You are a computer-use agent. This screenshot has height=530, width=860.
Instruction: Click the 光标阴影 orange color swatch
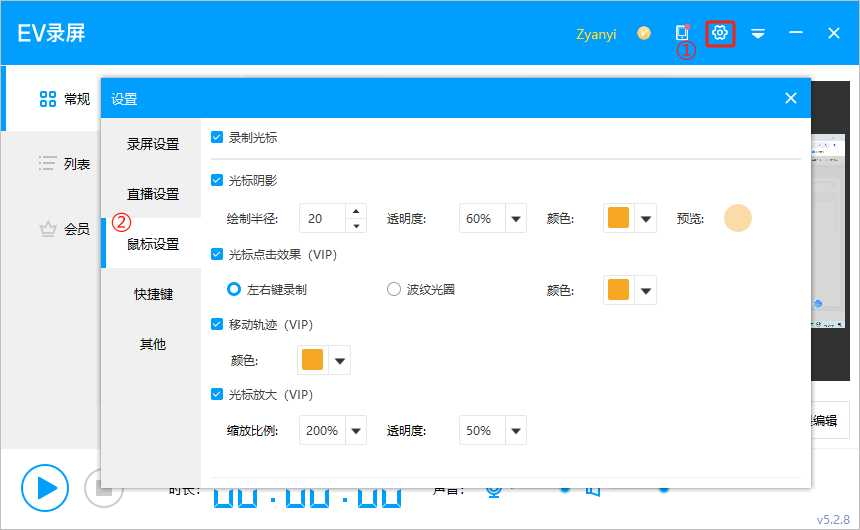pyautogui.click(x=619, y=218)
